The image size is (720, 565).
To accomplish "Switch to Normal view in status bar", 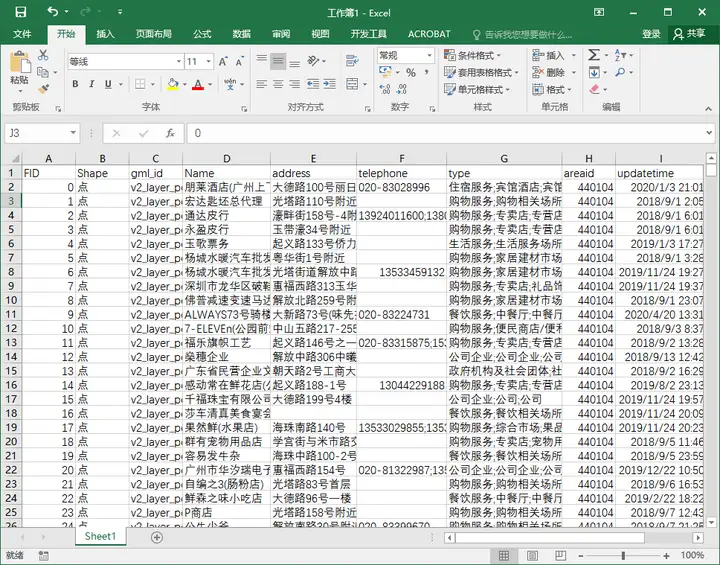I will (x=504, y=555).
